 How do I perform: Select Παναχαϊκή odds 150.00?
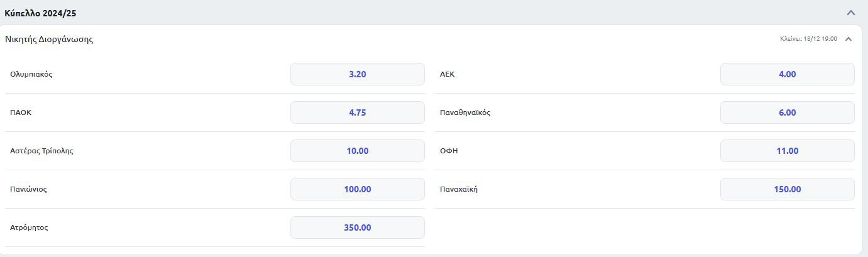point(788,189)
